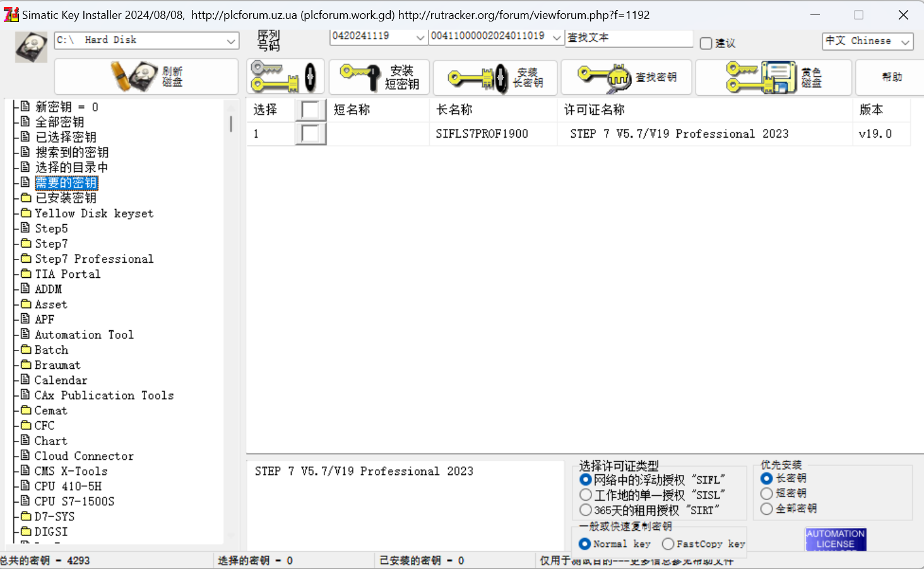Toggle the select-all checkbox in header
Image resolution: width=924 pixels, height=569 pixels.
pyautogui.click(x=311, y=110)
